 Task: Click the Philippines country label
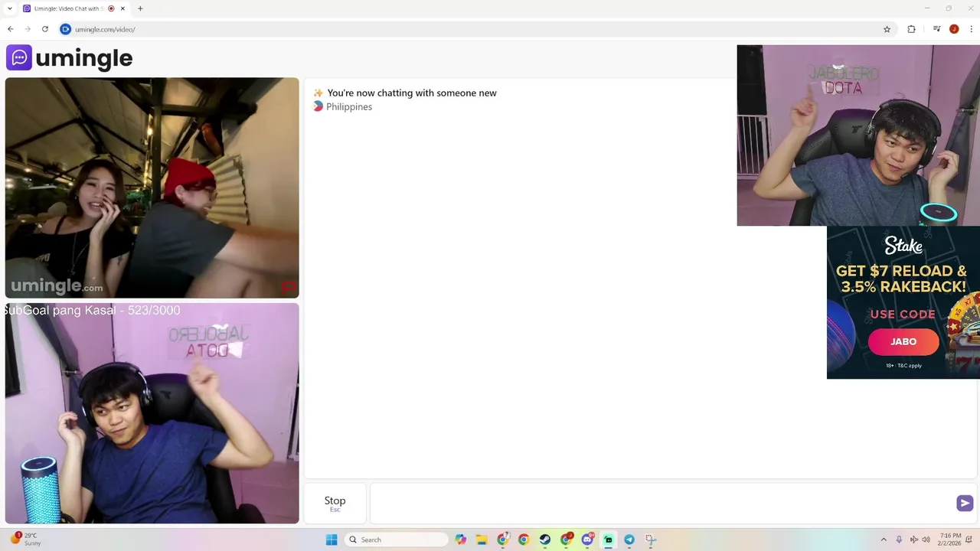(349, 106)
